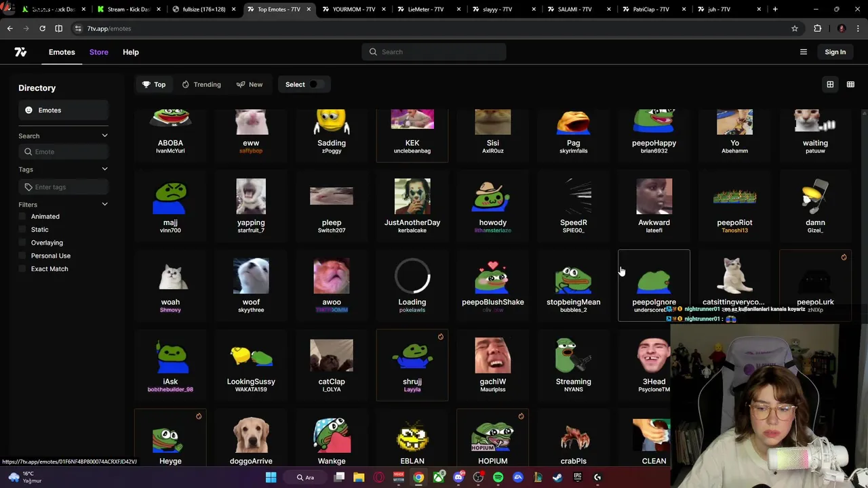This screenshot has width=868, height=488.
Task: Open new browser tab
Action: 775,9
